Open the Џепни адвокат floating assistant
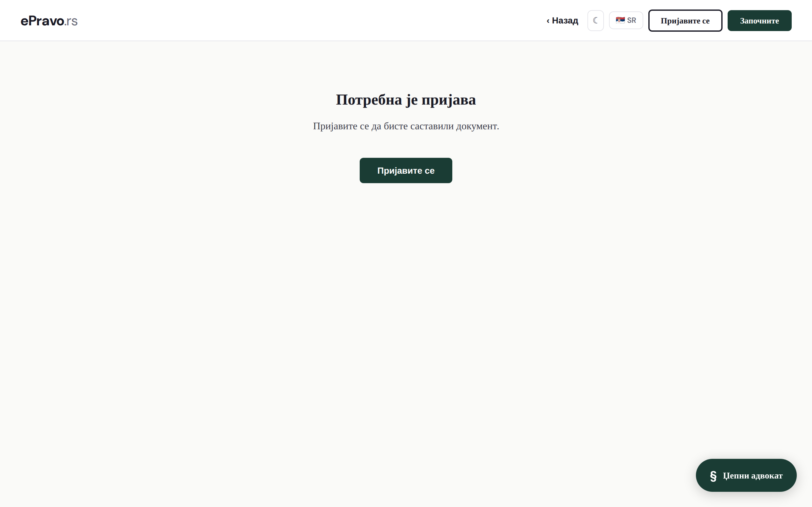Image resolution: width=812 pixels, height=507 pixels. point(746,475)
